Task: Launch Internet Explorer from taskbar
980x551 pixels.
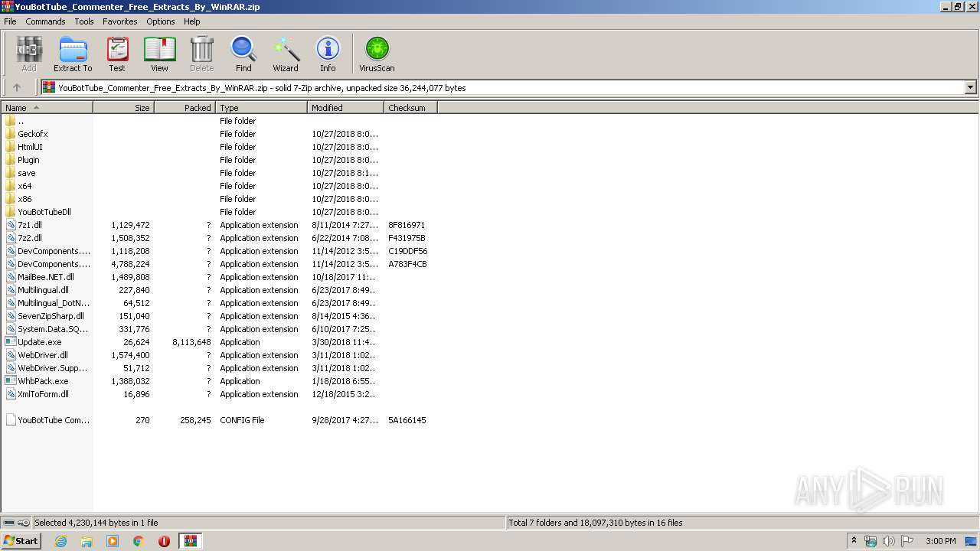Action: coord(60,541)
